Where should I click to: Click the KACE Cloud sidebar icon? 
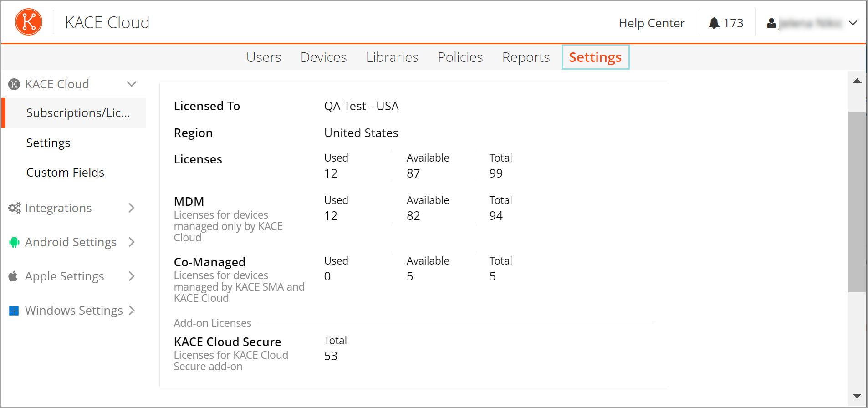point(15,84)
